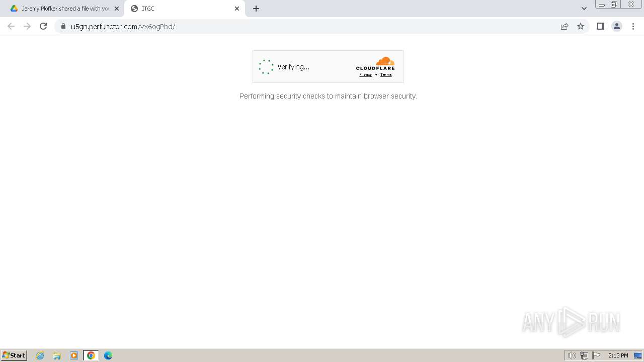This screenshot has width=644, height=362.
Task: Close the Jeremy Plofker shared file tab
Action: click(x=117, y=9)
